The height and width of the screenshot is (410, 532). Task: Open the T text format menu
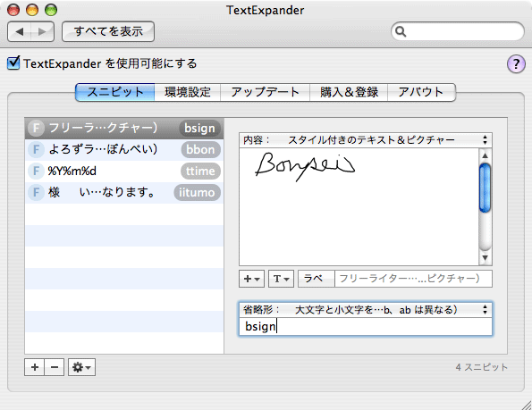coord(281,279)
